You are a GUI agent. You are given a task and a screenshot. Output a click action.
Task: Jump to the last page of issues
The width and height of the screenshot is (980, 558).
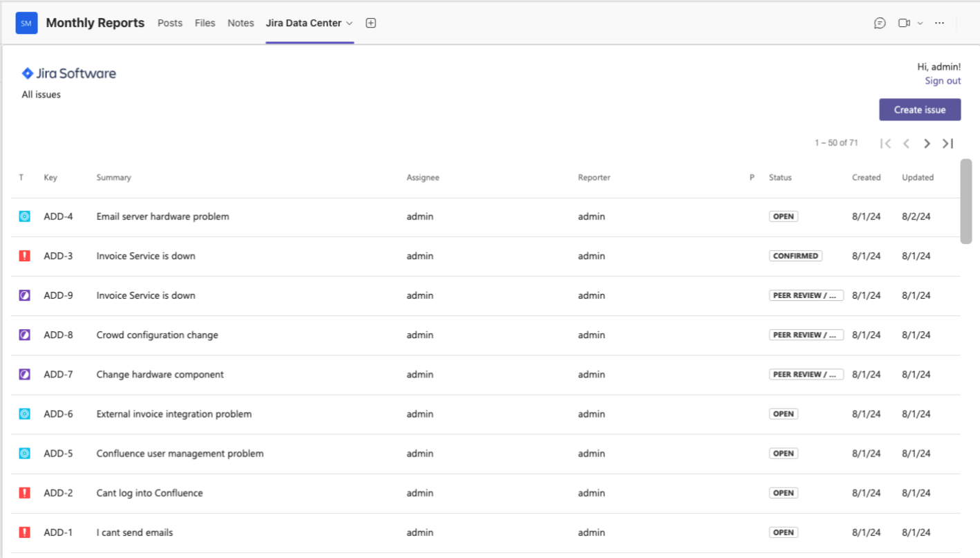(x=948, y=143)
